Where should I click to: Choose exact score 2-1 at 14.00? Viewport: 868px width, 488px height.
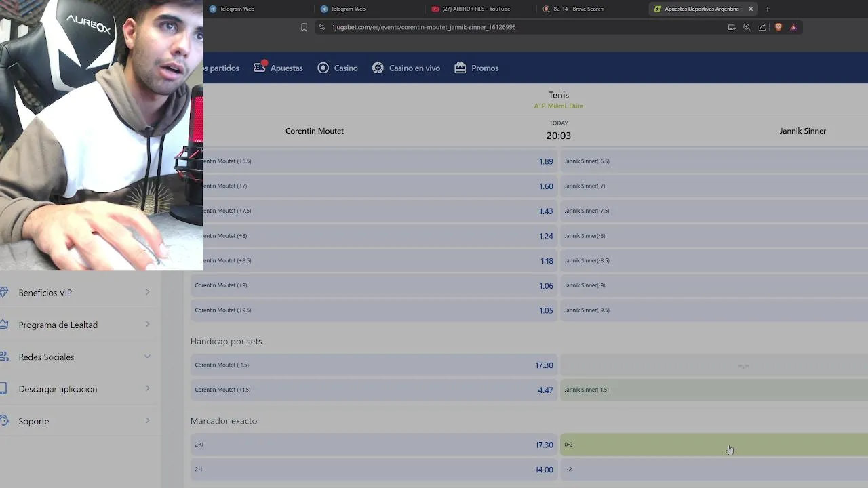coord(374,469)
